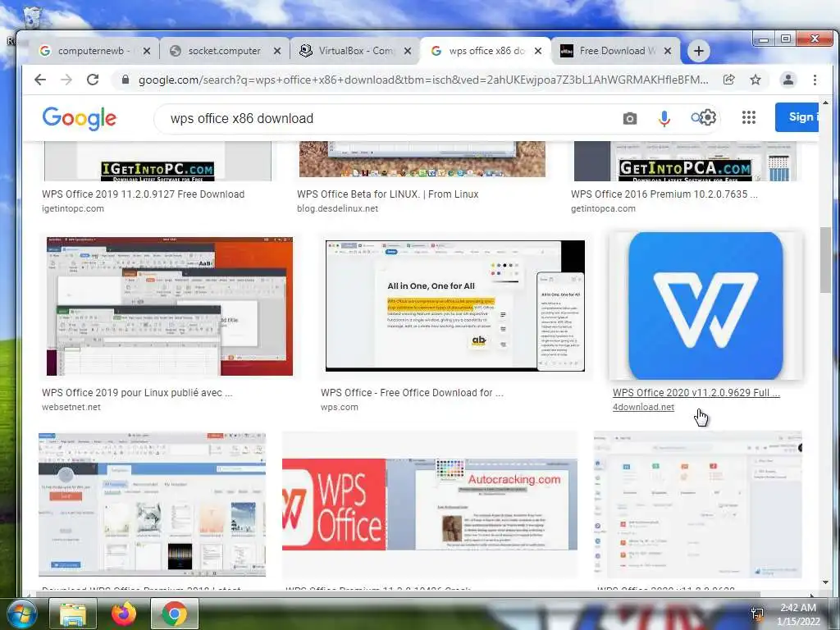Click the Chrome taskbar button
The width and height of the screenshot is (840, 630).
175,614
